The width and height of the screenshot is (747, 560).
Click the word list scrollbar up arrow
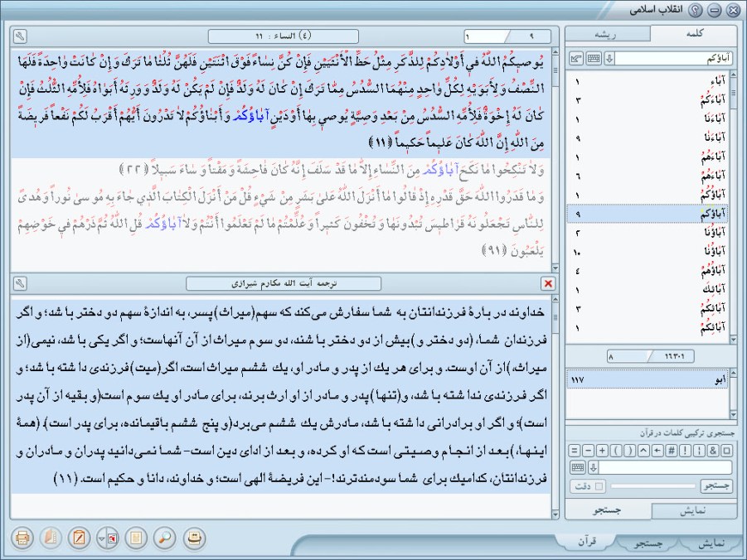point(733,75)
